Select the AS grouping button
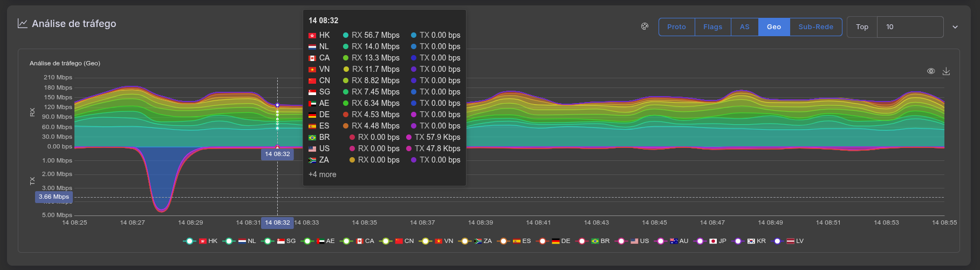This screenshot has height=270, width=980. (744, 27)
